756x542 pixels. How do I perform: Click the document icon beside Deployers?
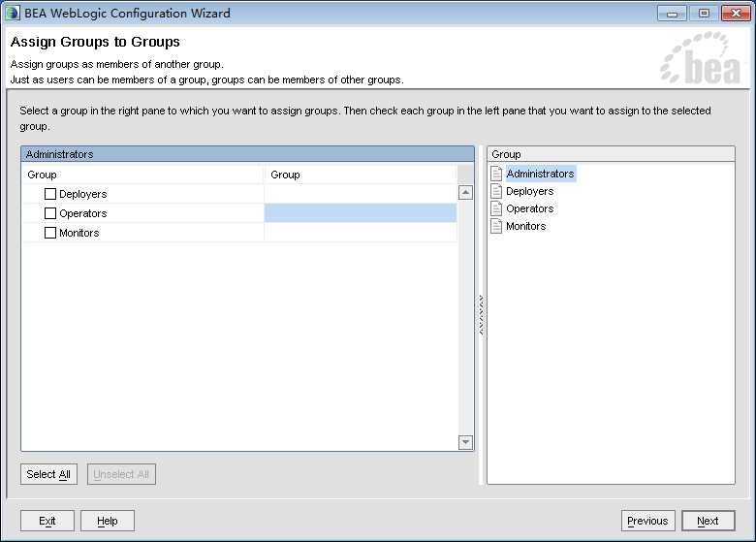[496, 191]
